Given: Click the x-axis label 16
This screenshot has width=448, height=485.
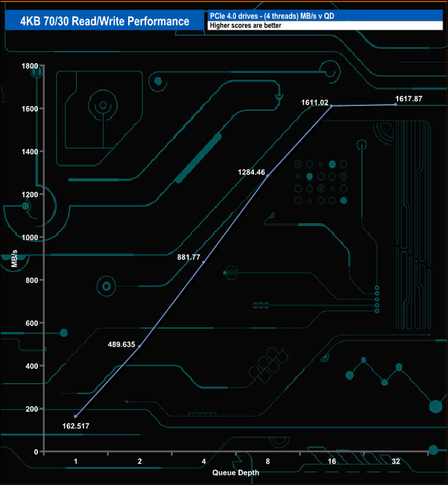Looking at the screenshot, I should pyautogui.click(x=332, y=461).
